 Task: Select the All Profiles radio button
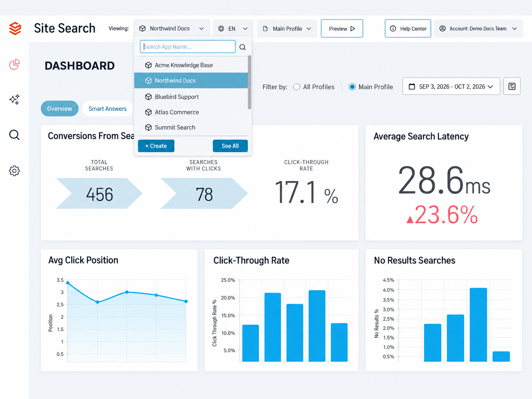296,87
